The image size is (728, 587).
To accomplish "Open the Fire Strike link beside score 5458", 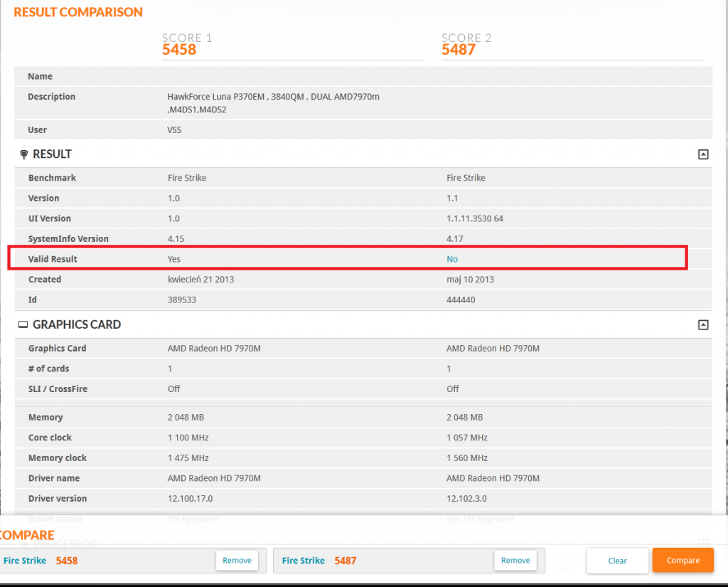I will click(25, 561).
